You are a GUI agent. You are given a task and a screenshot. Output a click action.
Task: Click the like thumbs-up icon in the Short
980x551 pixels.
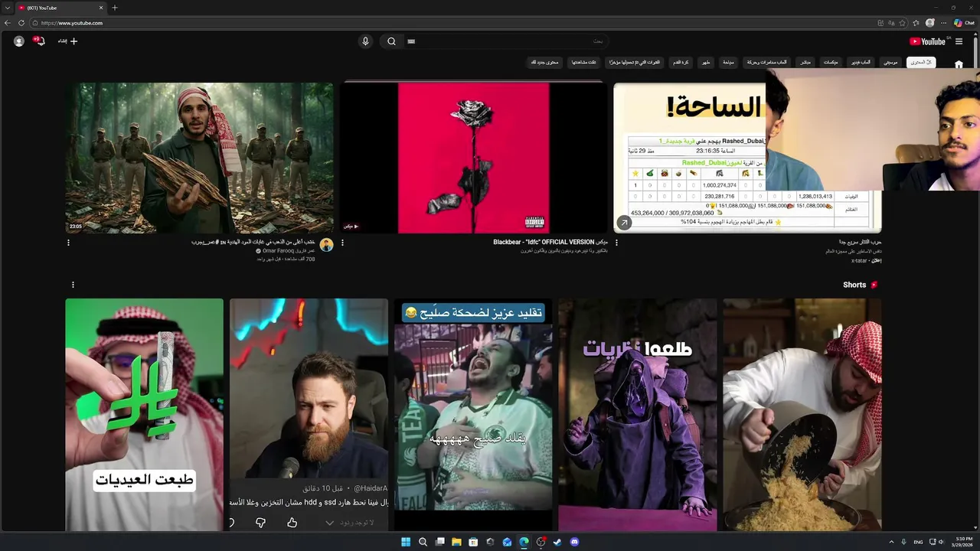pyautogui.click(x=292, y=523)
